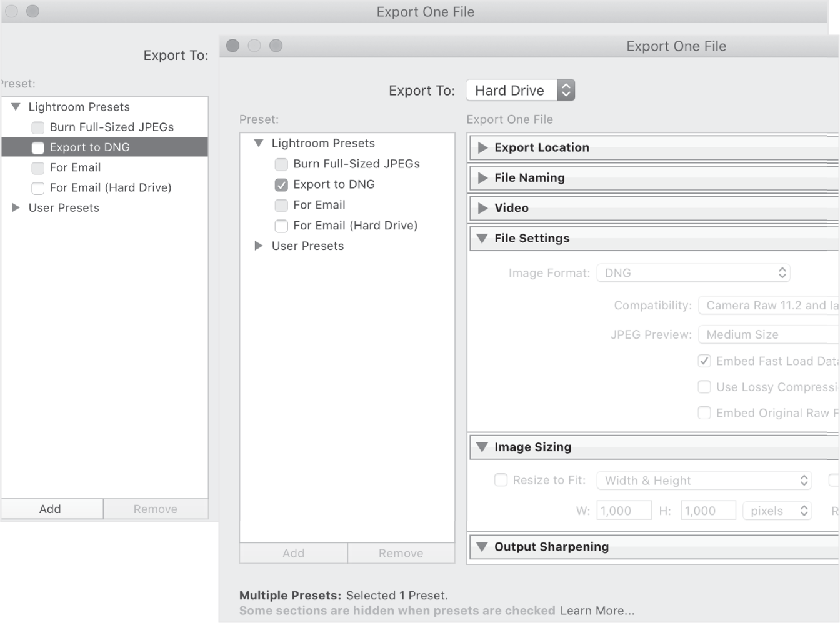The width and height of the screenshot is (840, 623).
Task: Open the Width & Height dropdown
Action: click(704, 481)
